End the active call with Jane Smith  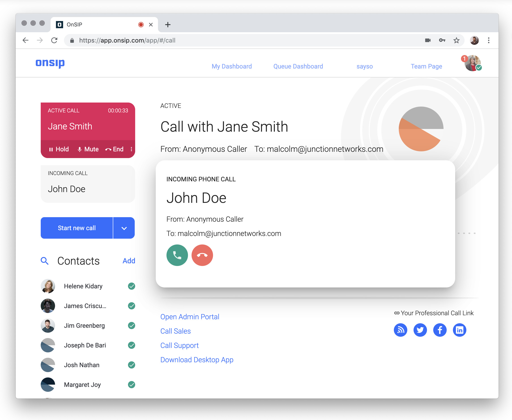click(114, 149)
